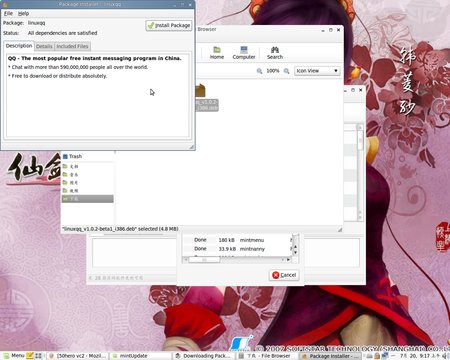Click the mintUpdate window vertical scrollbar

click(360, 172)
